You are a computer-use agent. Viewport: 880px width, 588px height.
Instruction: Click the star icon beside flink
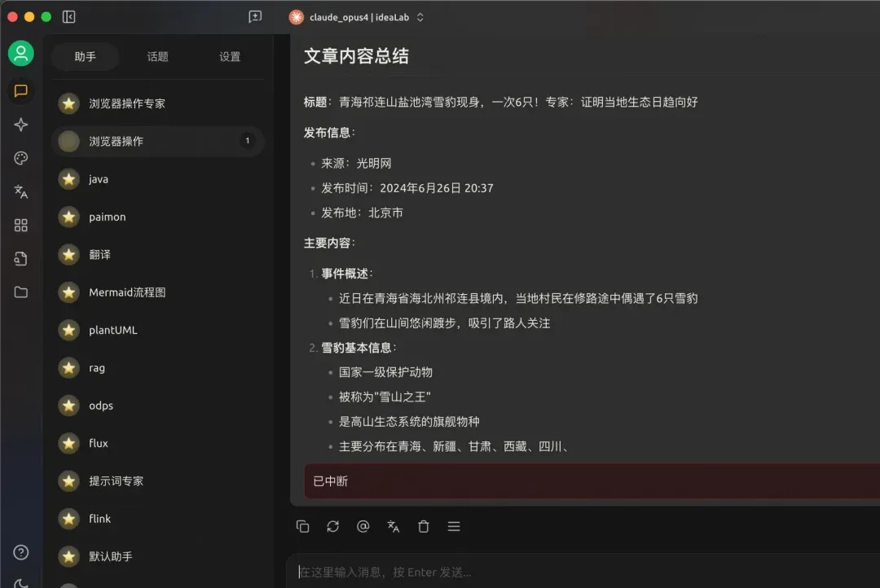click(68, 519)
